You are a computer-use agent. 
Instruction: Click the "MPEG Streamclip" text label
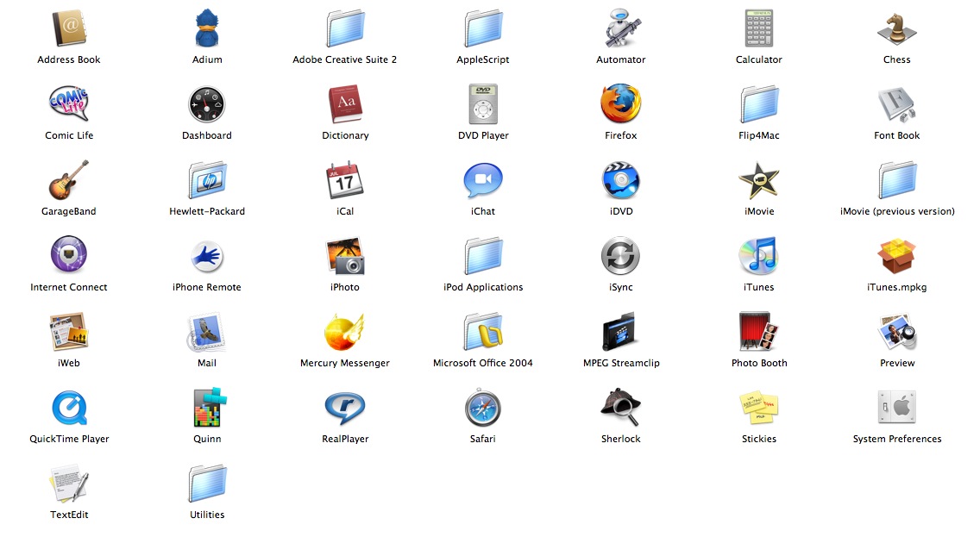[621, 364]
